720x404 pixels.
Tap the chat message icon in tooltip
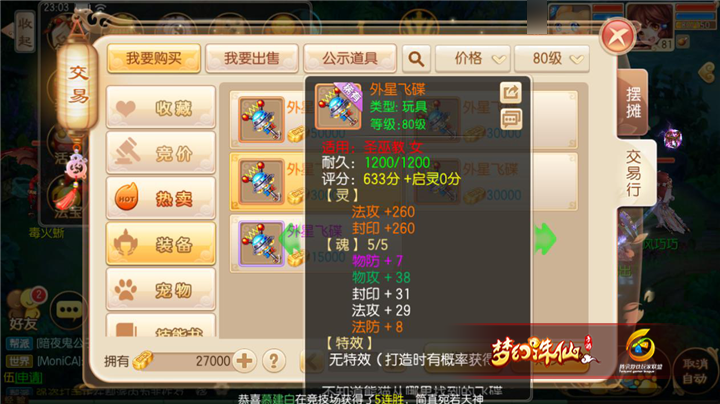click(511, 120)
